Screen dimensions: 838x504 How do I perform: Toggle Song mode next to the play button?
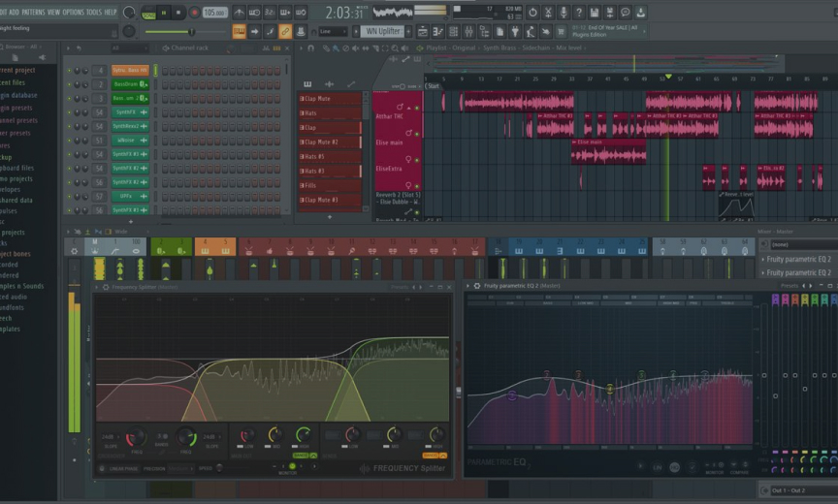pos(148,13)
